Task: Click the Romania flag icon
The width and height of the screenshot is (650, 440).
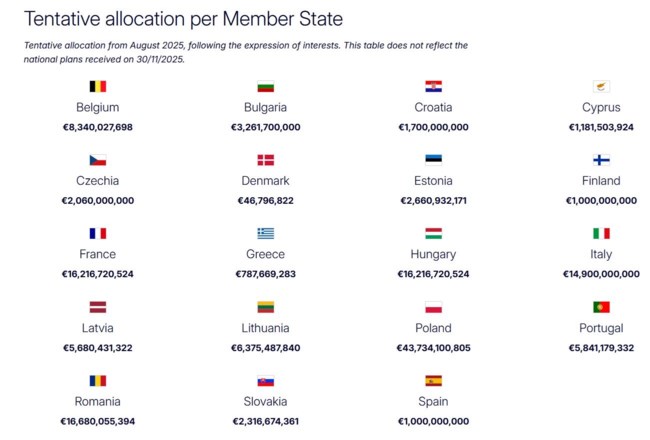Action: pos(98,381)
